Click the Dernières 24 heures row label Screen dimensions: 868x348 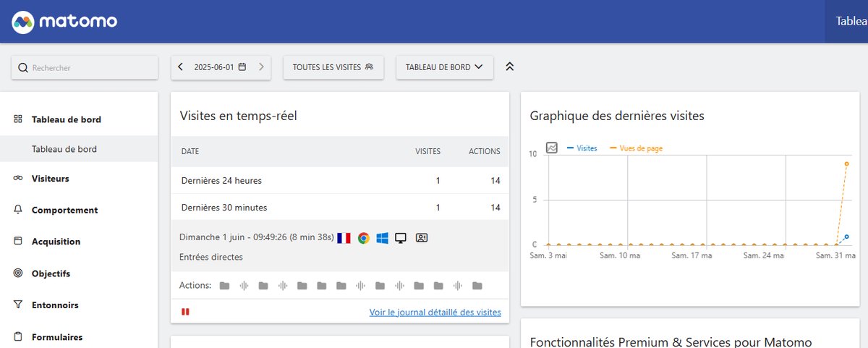coord(221,181)
